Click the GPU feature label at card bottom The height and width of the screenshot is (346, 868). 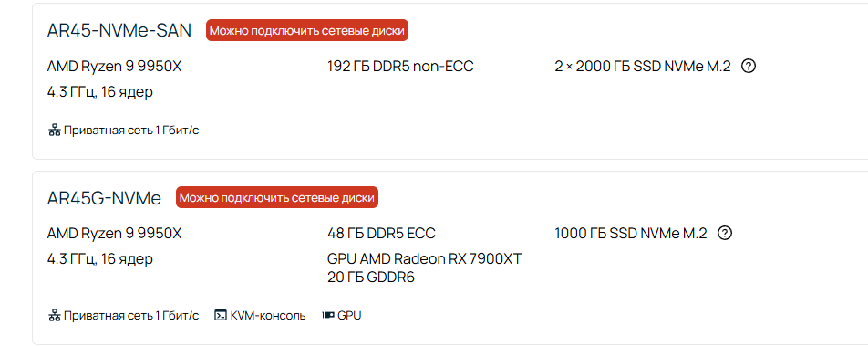point(349,316)
